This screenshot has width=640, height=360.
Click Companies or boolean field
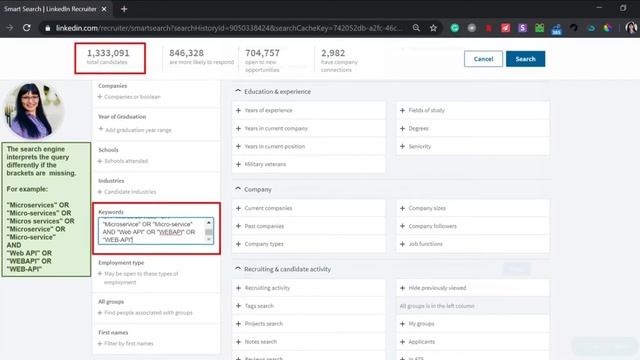(129, 97)
